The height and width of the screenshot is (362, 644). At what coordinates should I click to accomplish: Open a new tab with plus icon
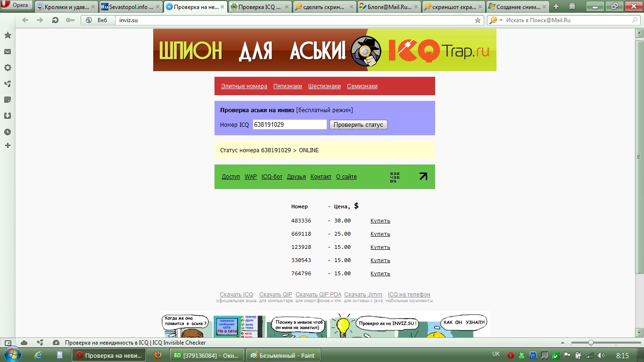tap(556, 7)
